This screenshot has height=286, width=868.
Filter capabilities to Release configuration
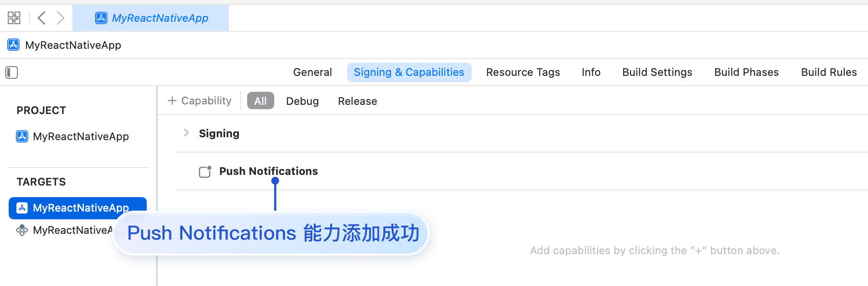(357, 101)
